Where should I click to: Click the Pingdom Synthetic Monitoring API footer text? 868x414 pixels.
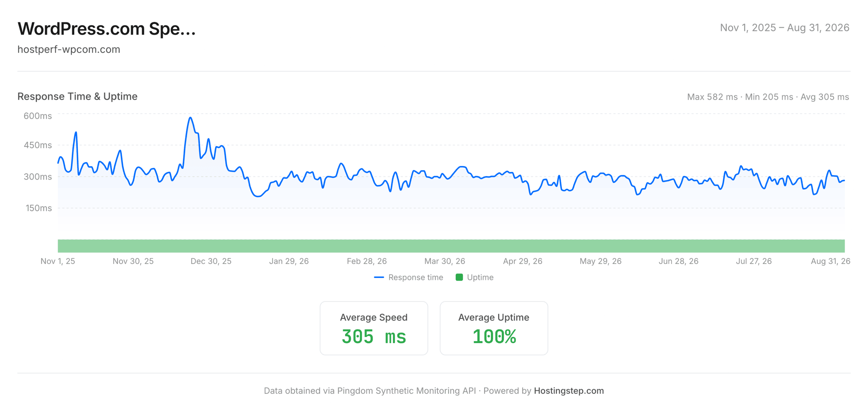[407, 391]
